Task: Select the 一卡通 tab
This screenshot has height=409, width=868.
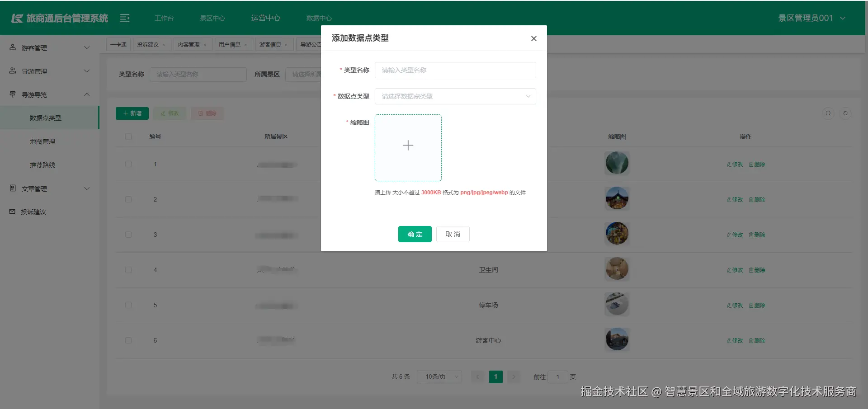Action: pyautogui.click(x=118, y=44)
